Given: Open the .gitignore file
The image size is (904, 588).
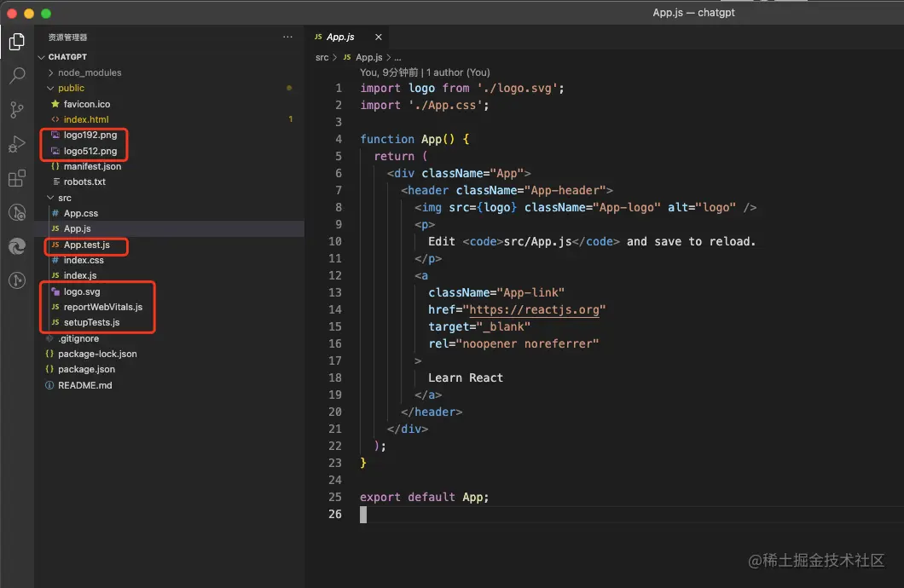Looking at the screenshot, I should point(78,338).
